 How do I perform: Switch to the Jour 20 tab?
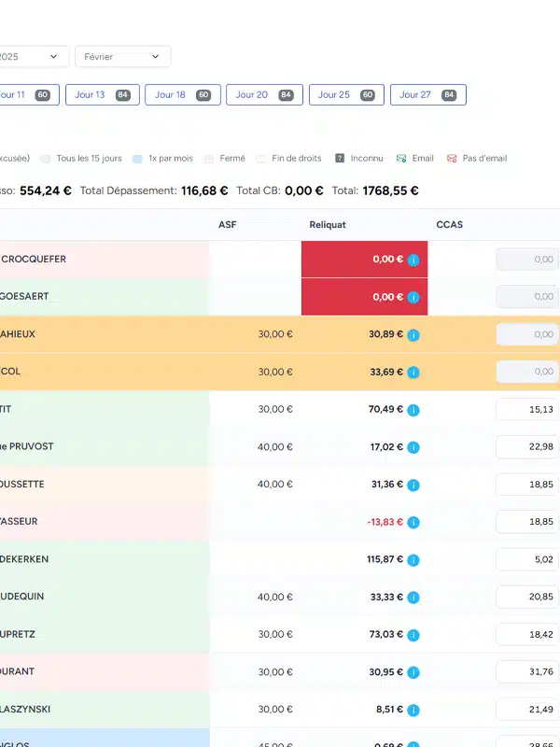coord(264,95)
